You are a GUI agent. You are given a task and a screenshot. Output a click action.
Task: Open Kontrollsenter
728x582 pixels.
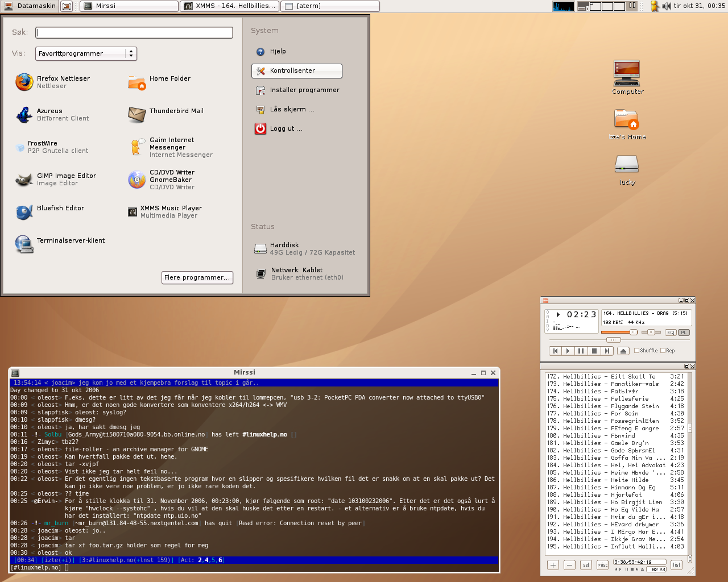(297, 70)
